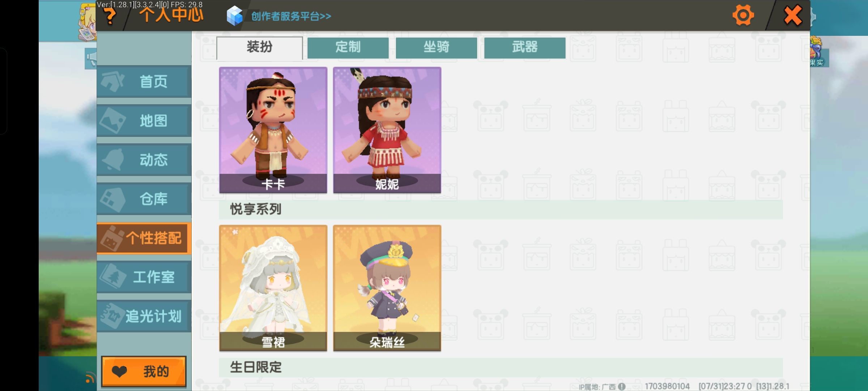Click the player avatar at top-left

click(87, 22)
